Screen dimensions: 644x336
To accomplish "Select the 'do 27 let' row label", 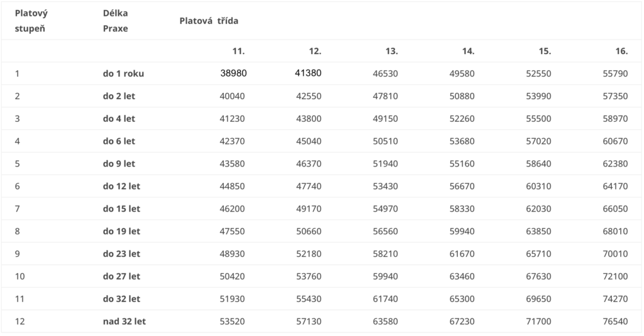I will tap(121, 276).
